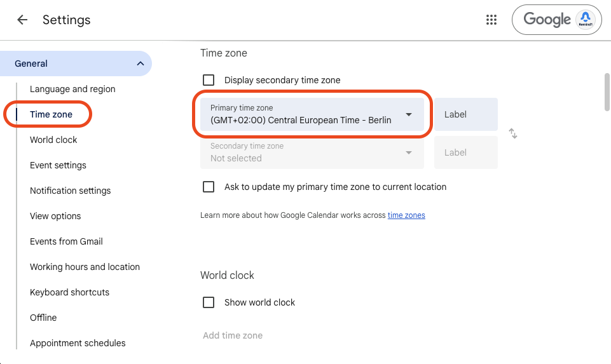Click the secondary time zone Label field

tap(465, 152)
